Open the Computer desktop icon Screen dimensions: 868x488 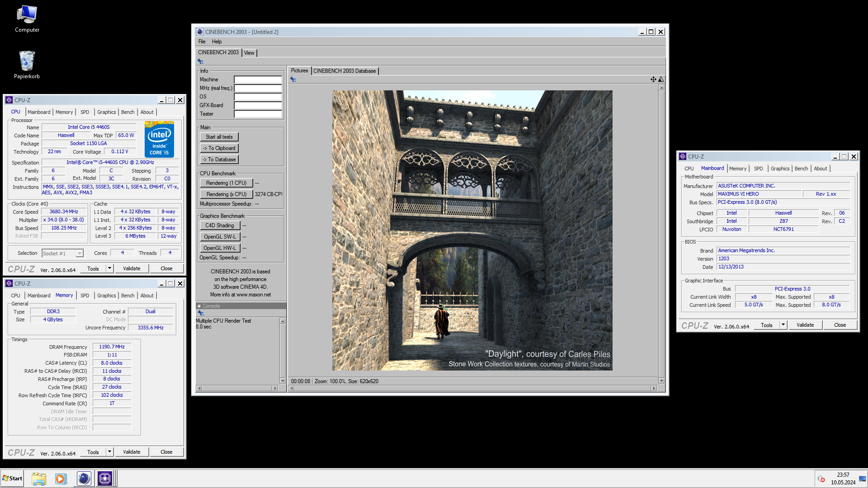click(x=27, y=19)
